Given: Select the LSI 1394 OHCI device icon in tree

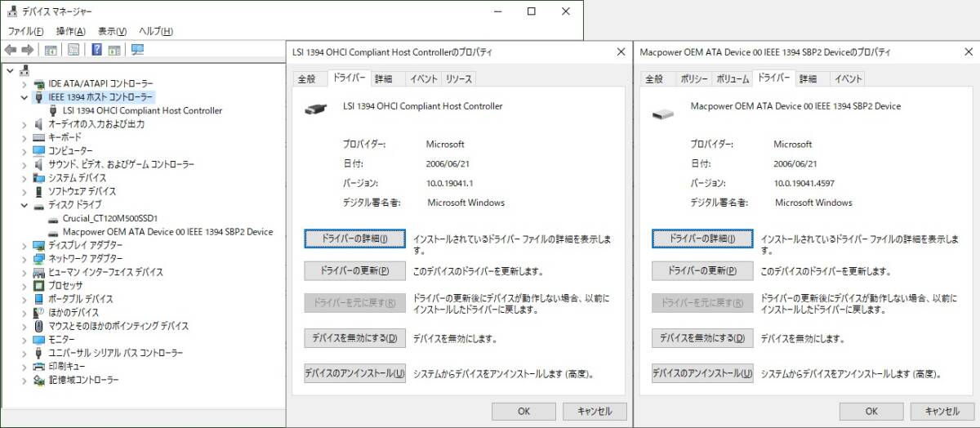Looking at the screenshot, I should (x=53, y=110).
